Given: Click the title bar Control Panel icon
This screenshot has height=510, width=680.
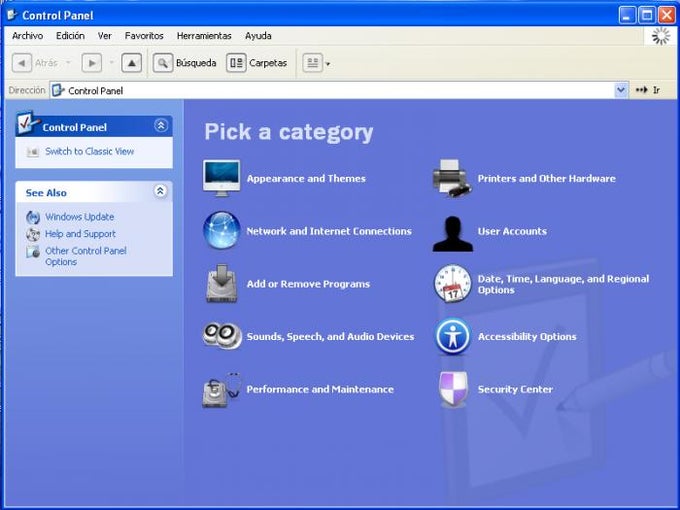Looking at the screenshot, I should [12, 15].
